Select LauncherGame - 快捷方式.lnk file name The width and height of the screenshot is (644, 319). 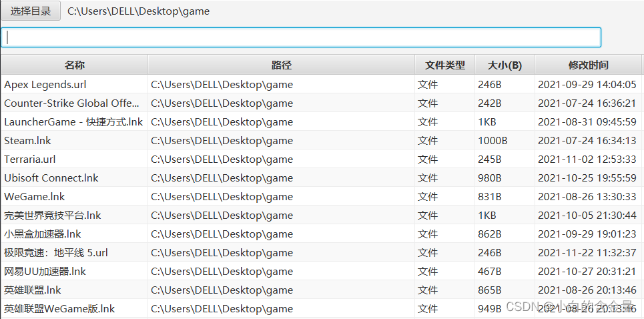click(73, 122)
